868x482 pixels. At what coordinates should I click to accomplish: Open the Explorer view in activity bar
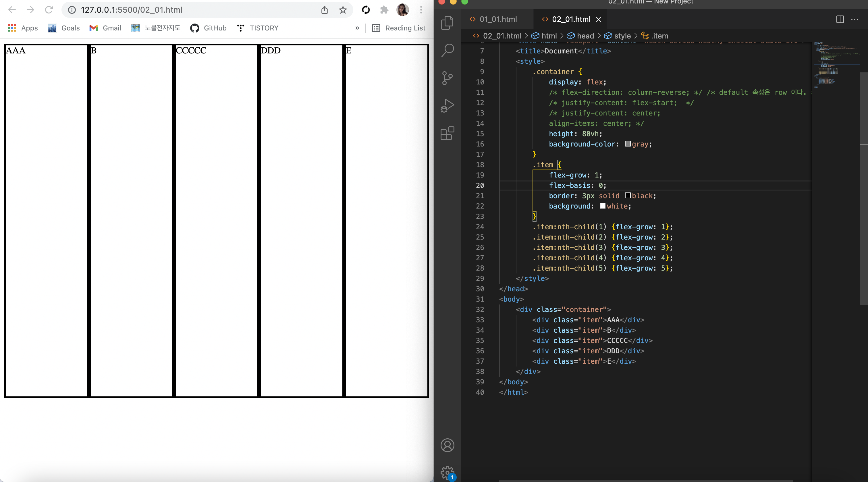click(447, 23)
